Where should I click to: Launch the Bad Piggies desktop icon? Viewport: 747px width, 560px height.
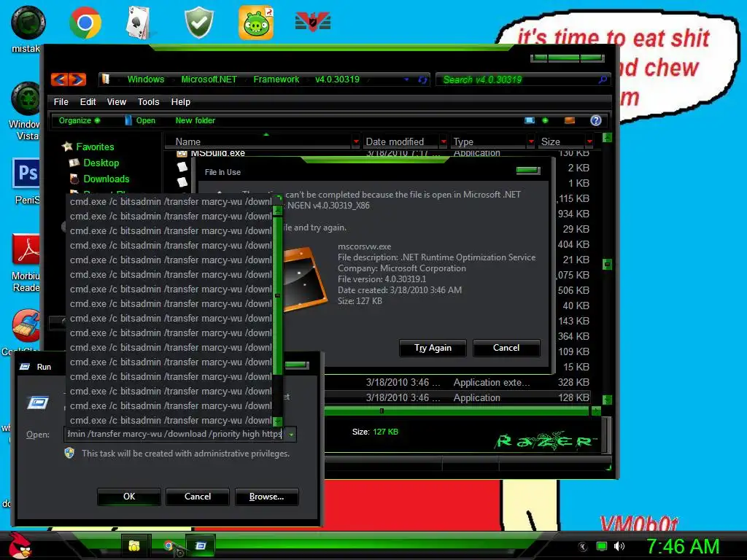coord(256,23)
